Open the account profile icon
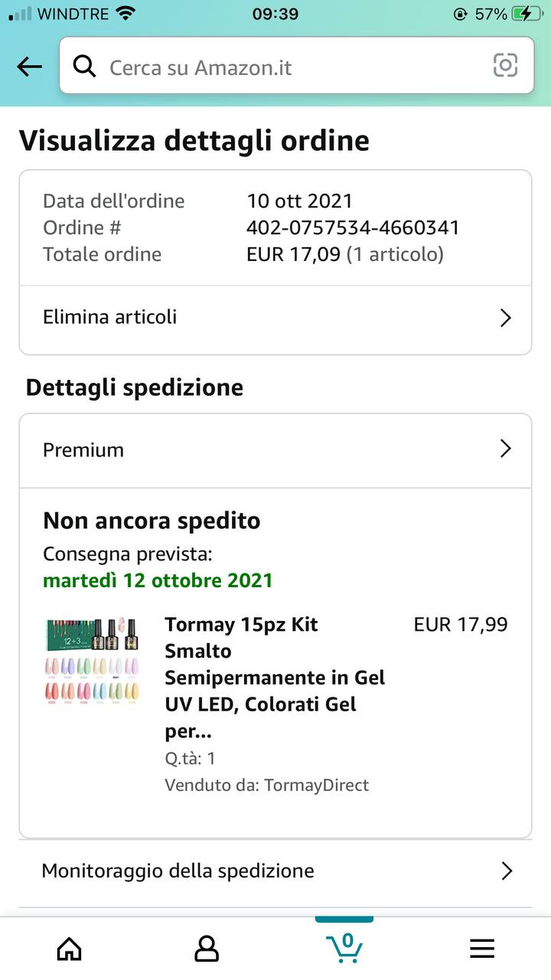This screenshot has height=980, width=551. click(207, 949)
